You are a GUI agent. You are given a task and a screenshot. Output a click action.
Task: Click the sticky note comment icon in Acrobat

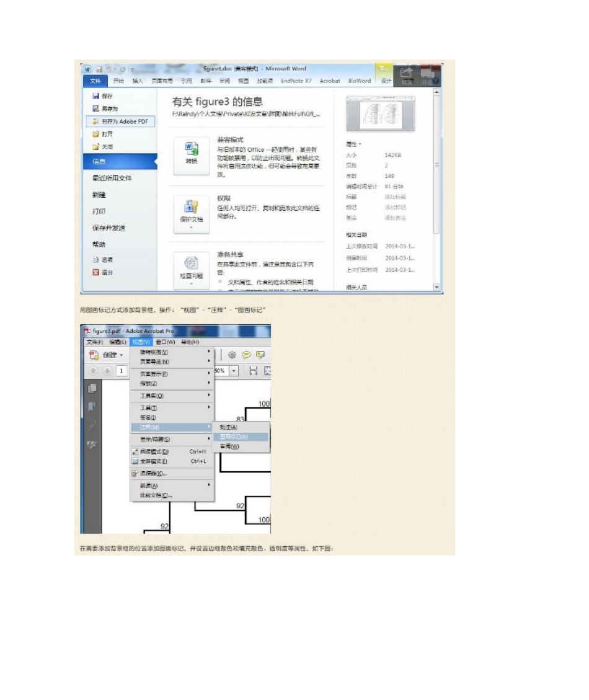coord(246,355)
